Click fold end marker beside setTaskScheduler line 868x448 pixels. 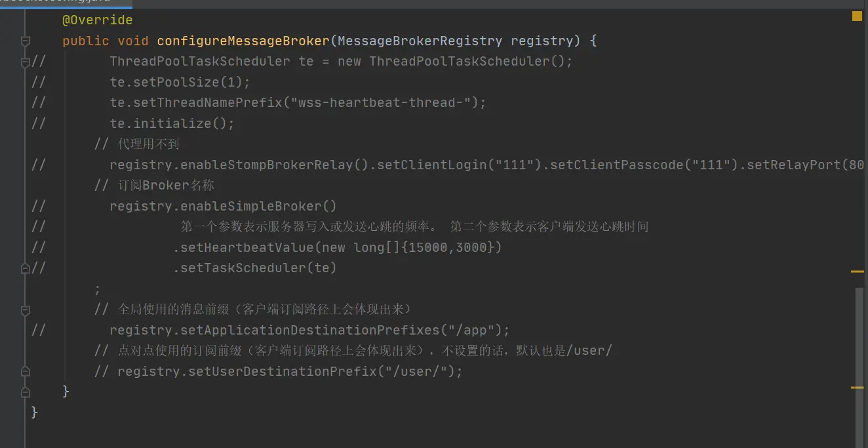pyautogui.click(x=26, y=268)
